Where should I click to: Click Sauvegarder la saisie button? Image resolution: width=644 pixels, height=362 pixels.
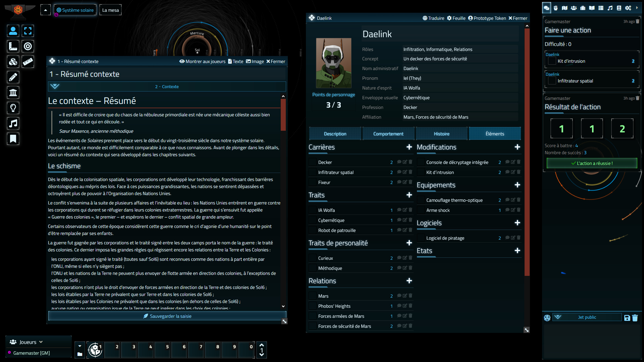click(x=167, y=316)
